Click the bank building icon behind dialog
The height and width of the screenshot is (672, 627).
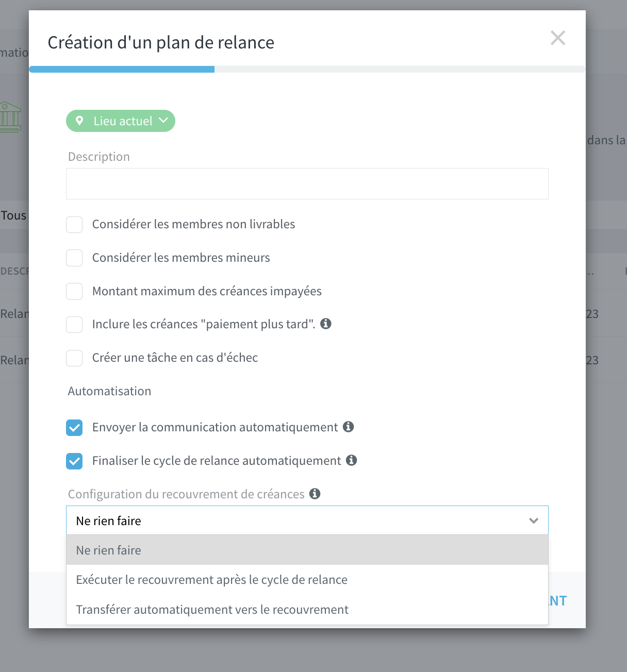[x=10, y=117]
